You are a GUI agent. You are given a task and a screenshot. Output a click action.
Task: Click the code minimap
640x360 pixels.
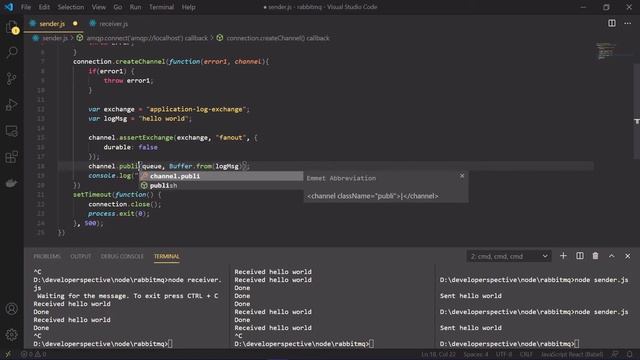tap(606, 51)
